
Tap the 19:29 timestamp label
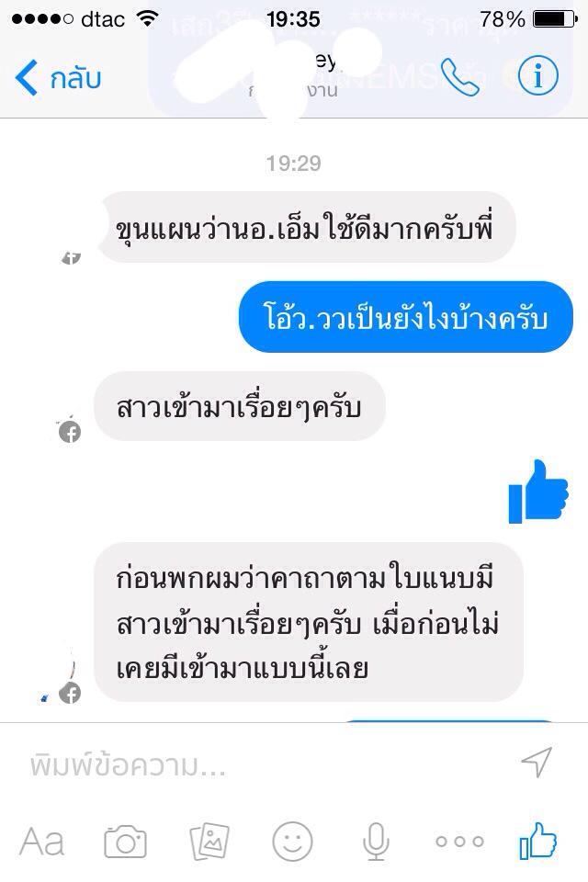coord(294,164)
